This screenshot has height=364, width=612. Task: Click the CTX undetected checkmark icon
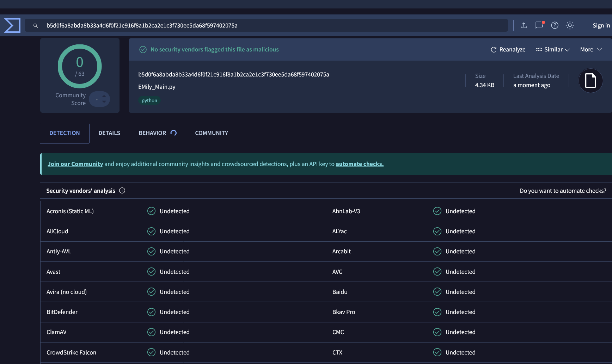(437, 352)
